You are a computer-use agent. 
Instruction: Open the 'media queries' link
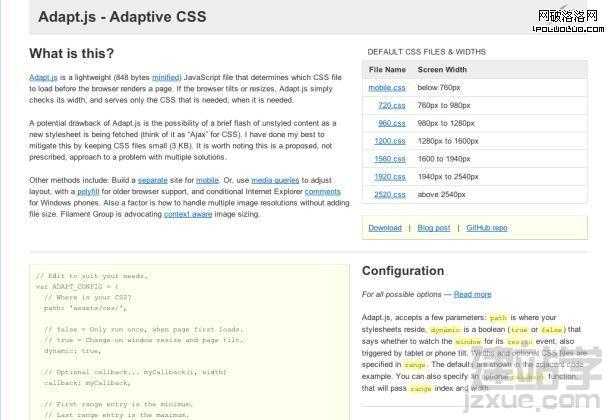275,180
